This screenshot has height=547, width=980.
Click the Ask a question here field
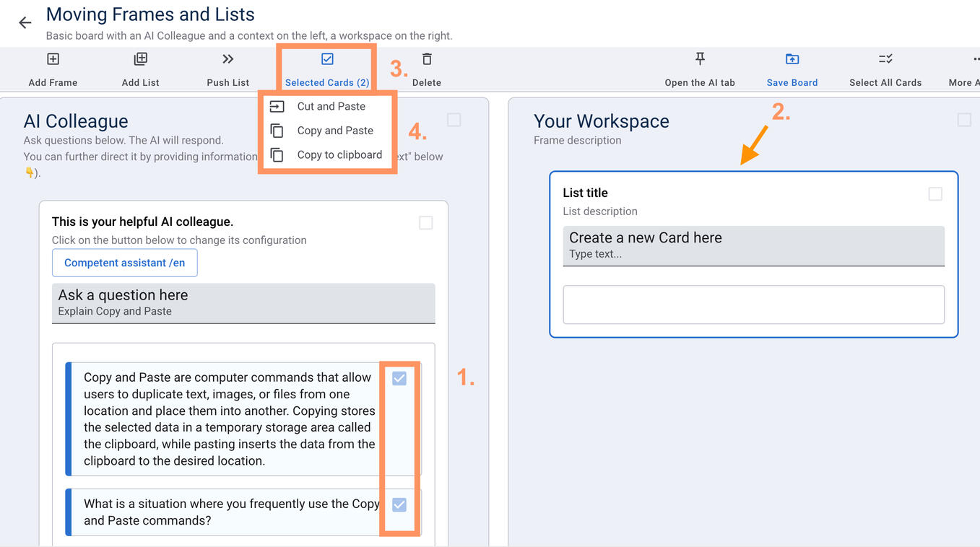pyautogui.click(x=243, y=303)
